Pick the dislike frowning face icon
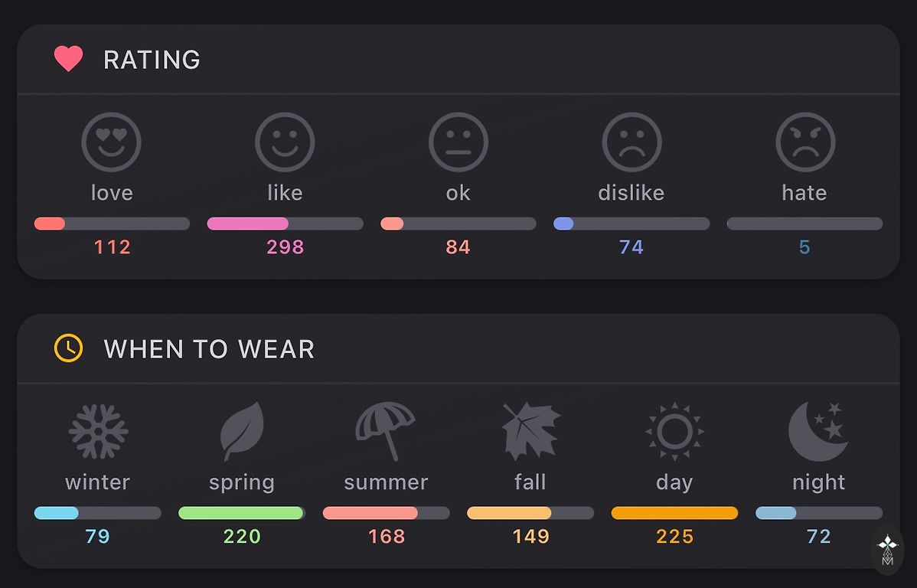917x588 pixels. [631, 142]
